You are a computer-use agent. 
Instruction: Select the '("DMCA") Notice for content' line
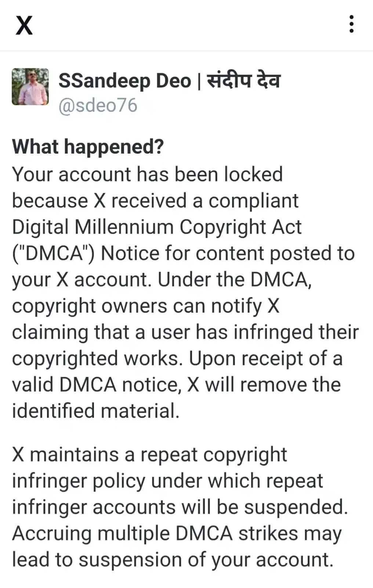click(x=184, y=254)
